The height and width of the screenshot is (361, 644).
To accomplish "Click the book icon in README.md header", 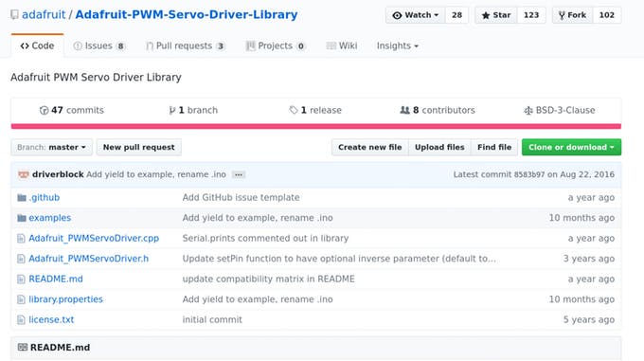I will pos(23,348).
